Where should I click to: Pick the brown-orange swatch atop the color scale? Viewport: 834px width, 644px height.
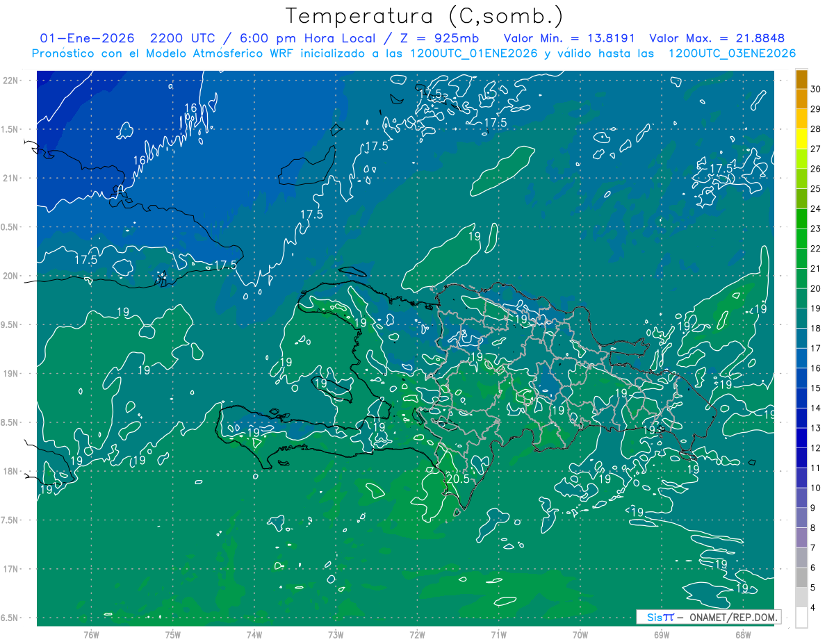point(801,79)
